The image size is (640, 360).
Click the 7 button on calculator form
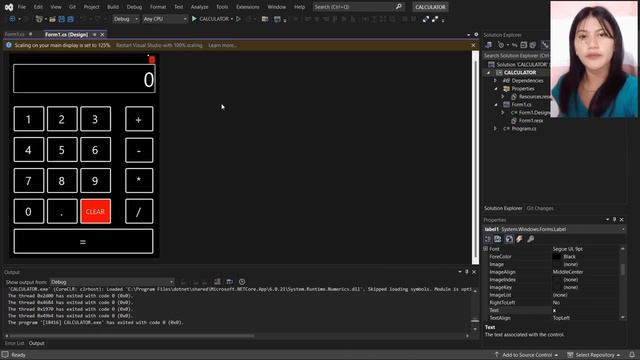pyautogui.click(x=29, y=180)
